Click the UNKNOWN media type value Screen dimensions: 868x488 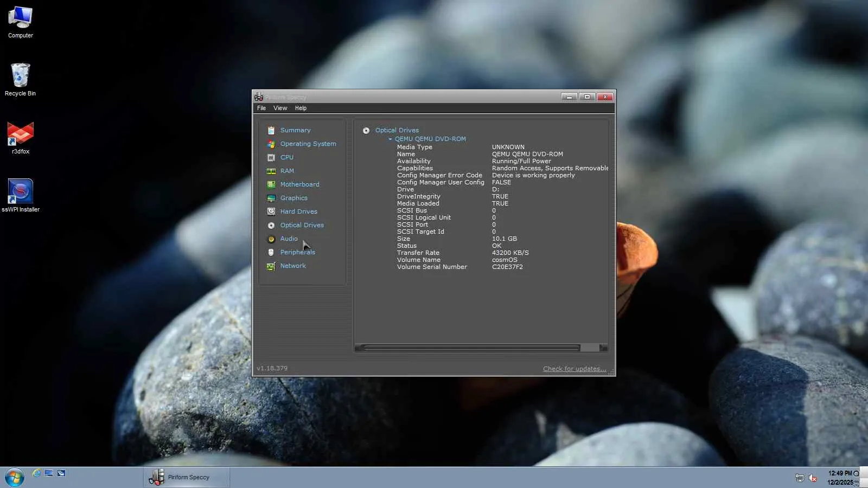pyautogui.click(x=508, y=147)
